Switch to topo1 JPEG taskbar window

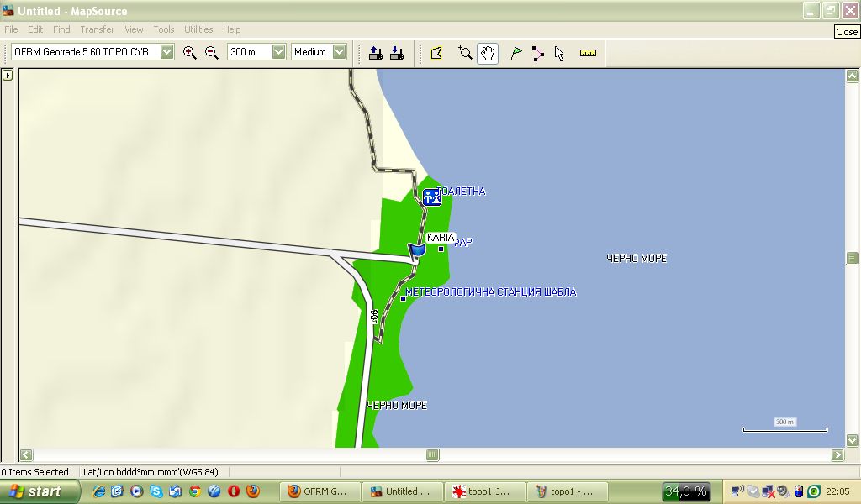pyautogui.click(x=485, y=491)
